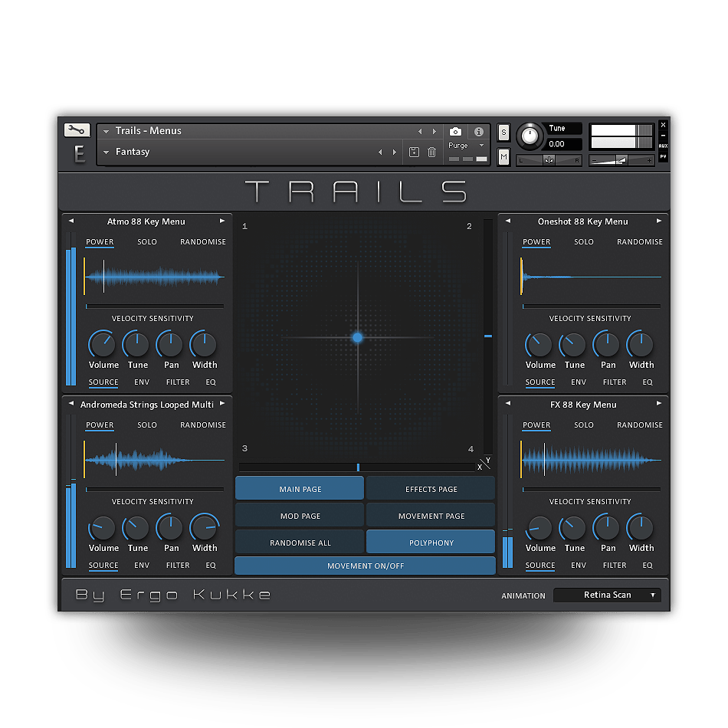
Task: Go to next preset after Fantasy
Action: tap(395, 152)
